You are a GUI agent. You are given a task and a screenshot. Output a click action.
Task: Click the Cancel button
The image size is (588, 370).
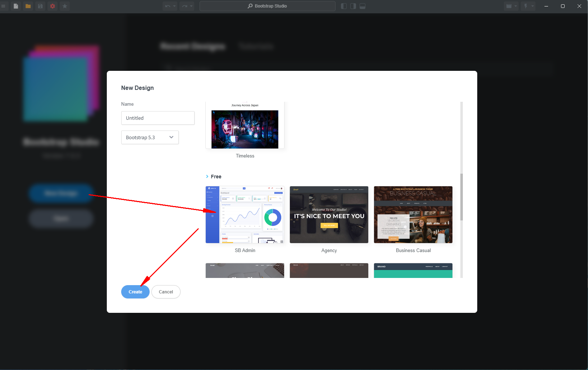tap(166, 292)
